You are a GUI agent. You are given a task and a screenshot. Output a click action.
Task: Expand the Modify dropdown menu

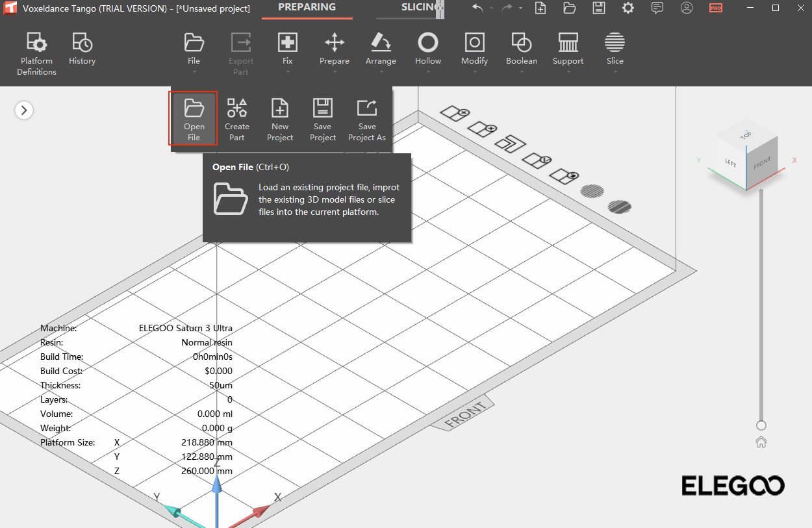coord(475,71)
